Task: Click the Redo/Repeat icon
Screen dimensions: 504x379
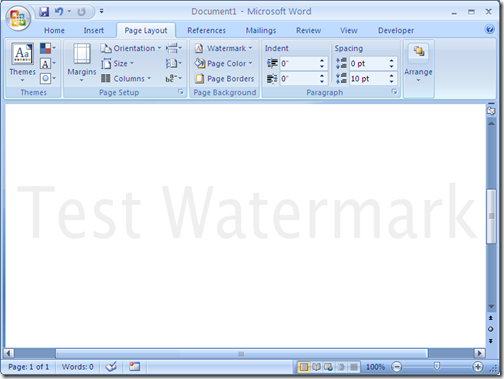Action: [x=81, y=12]
